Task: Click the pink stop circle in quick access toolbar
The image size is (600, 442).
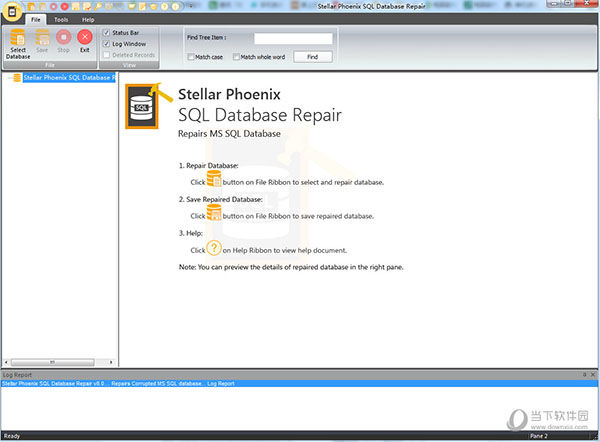Action: 54,7
